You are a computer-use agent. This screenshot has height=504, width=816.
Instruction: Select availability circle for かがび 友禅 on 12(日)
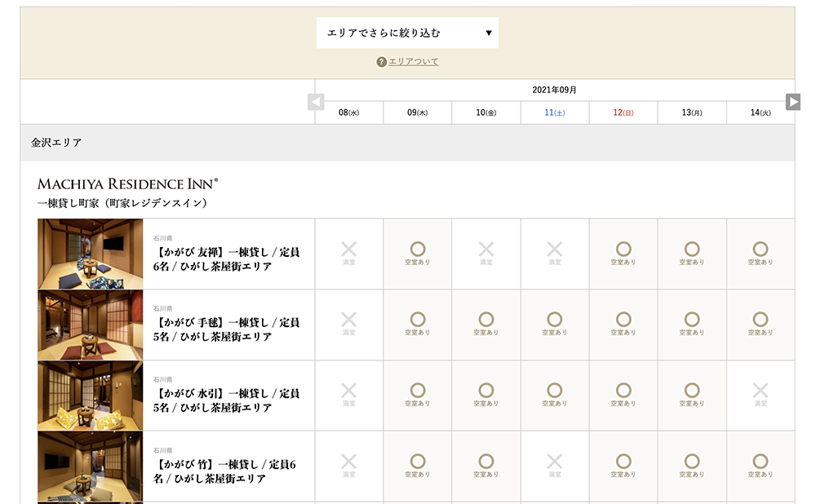click(x=623, y=250)
